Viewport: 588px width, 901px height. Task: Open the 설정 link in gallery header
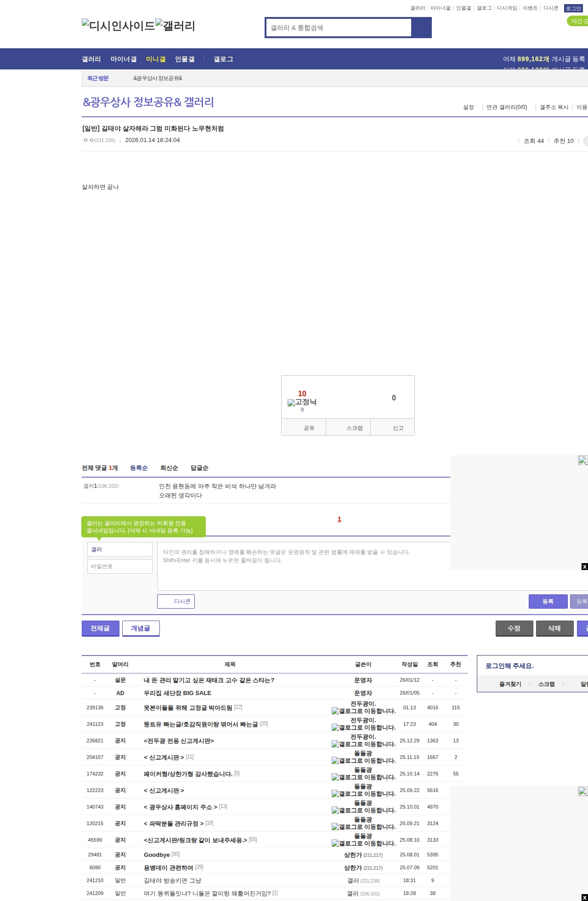(468, 107)
